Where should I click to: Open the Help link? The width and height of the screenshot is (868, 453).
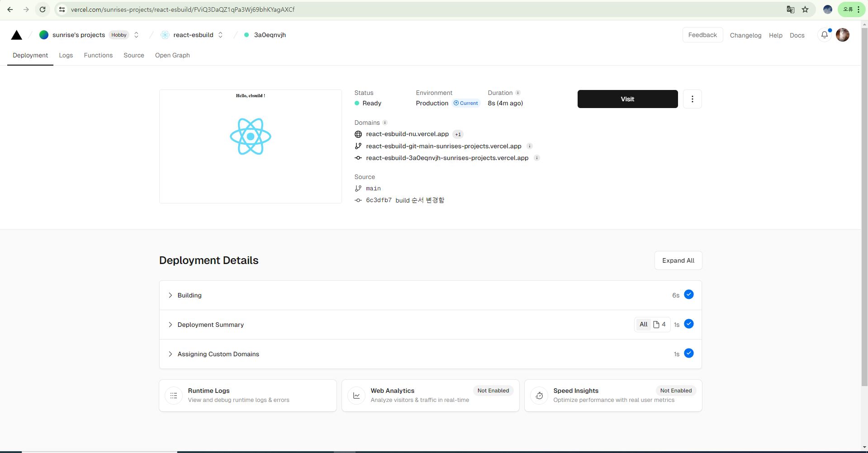pyautogui.click(x=775, y=35)
